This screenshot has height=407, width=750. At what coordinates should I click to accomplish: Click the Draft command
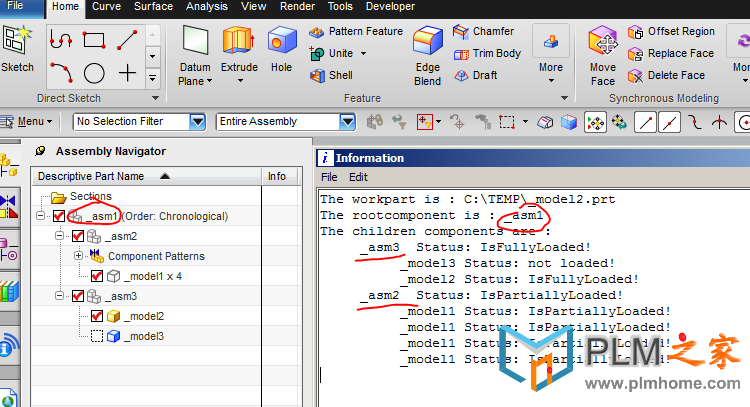point(475,76)
